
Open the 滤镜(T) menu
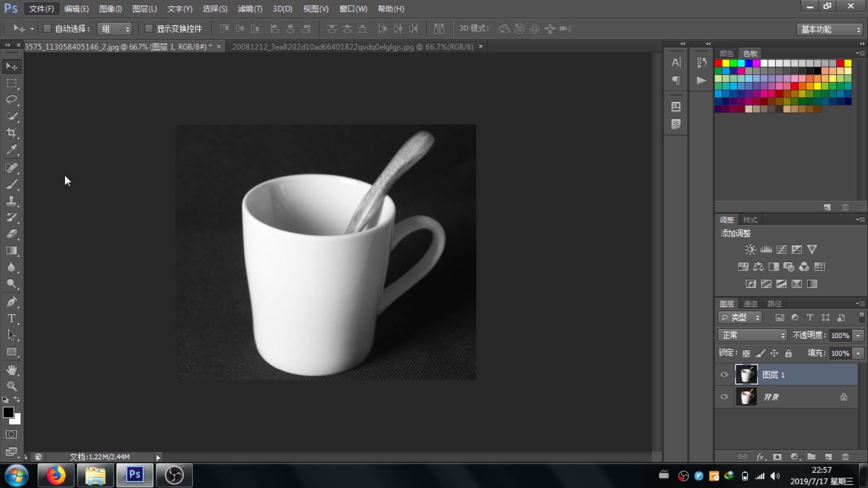click(250, 9)
